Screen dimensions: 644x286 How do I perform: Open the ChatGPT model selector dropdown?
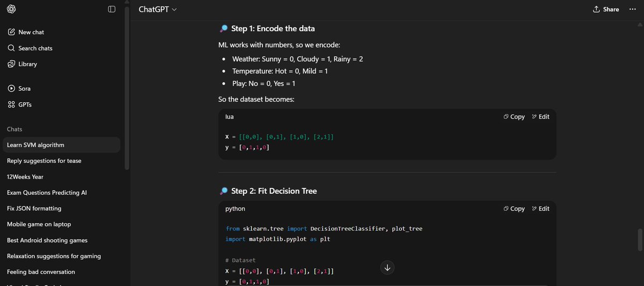[x=158, y=9]
